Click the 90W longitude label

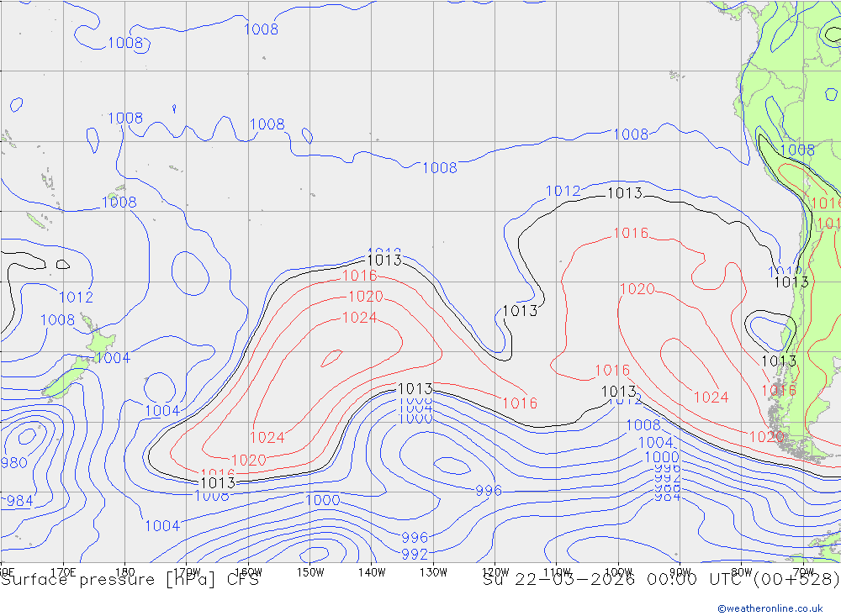pyautogui.click(x=680, y=572)
